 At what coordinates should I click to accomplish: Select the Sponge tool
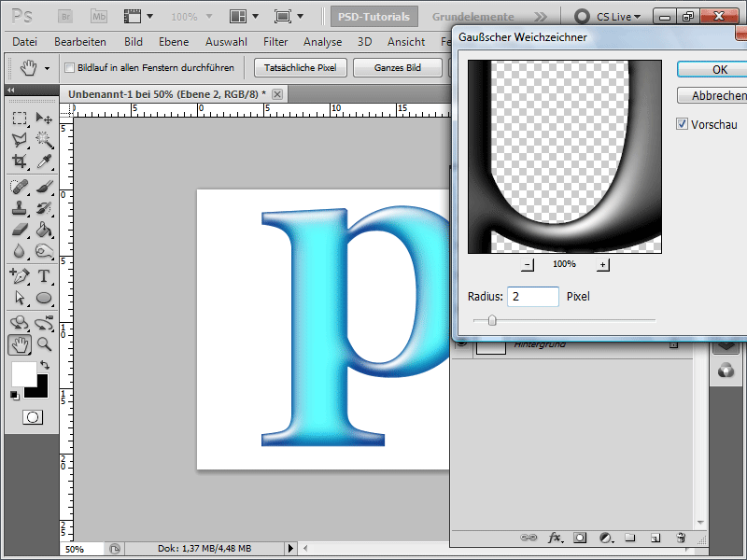click(x=44, y=251)
